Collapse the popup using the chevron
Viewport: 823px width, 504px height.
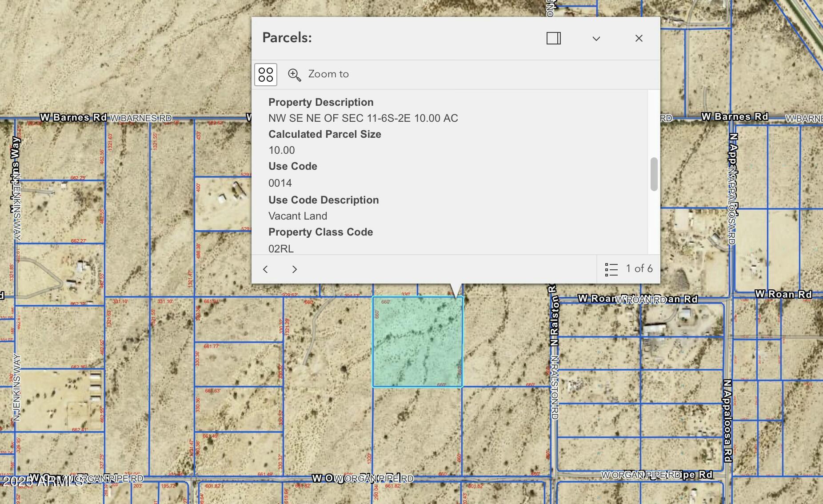point(596,39)
